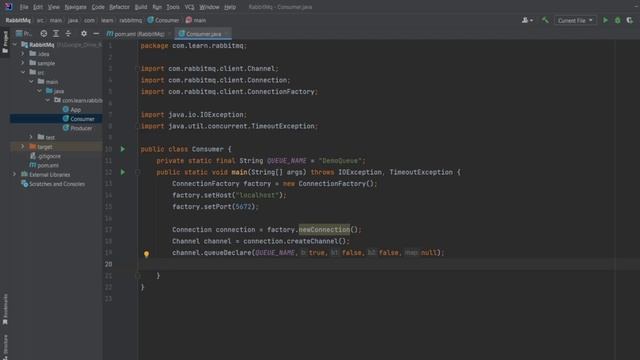Close the pom.xml tab
The height and width of the screenshot is (360, 640).
[x=169, y=34]
